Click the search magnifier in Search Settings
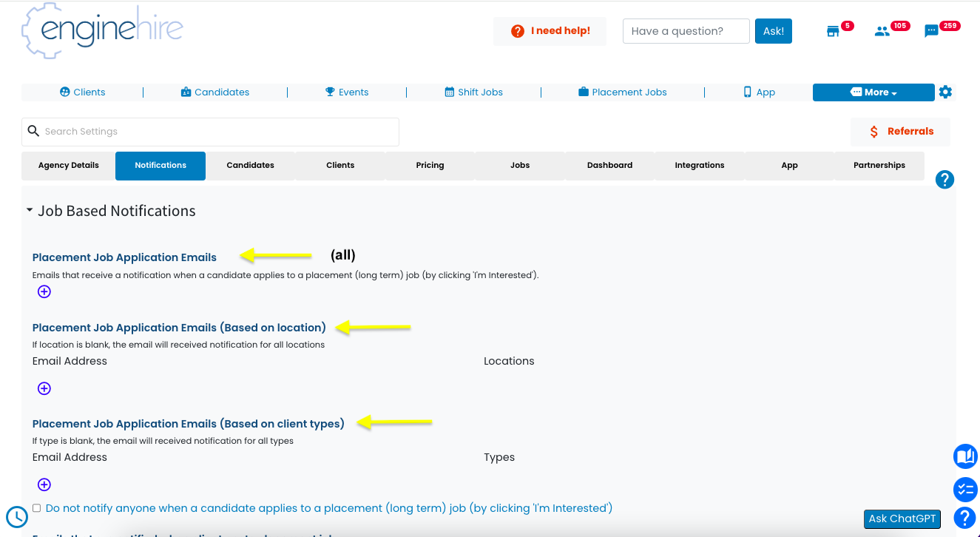This screenshot has height=537, width=980. [x=33, y=131]
